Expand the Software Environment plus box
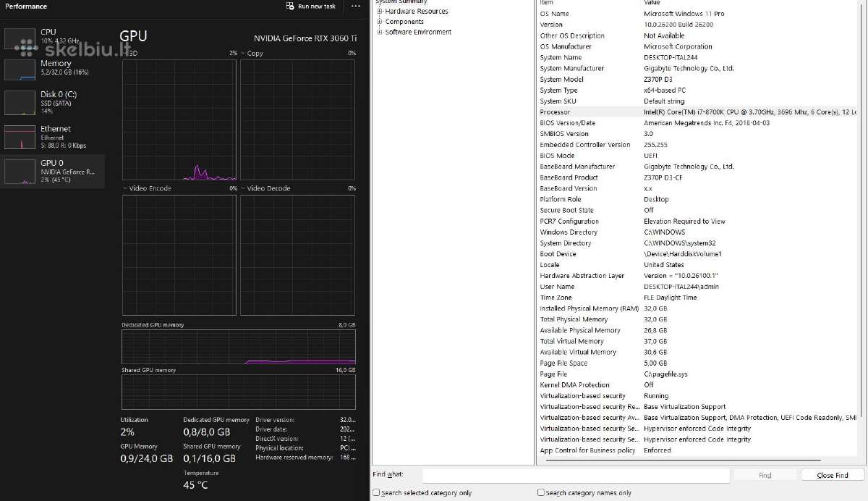 [380, 32]
